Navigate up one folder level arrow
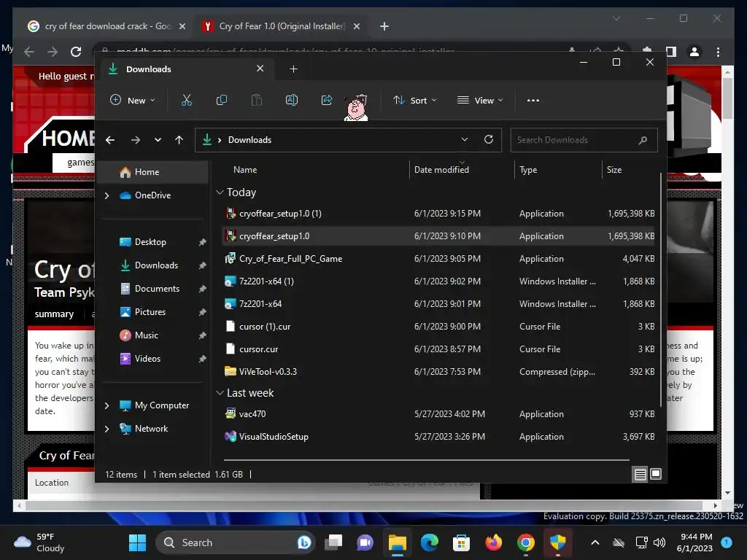Image resolution: width=747 pixels, height=560 pixels. [x=179, y=140]
